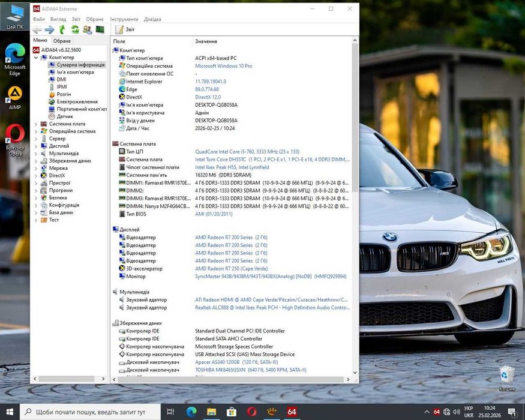The width and height of the screenshot is (525, 420).
Task: Select the Розгін tree item
Action: (x=64, y=94)
